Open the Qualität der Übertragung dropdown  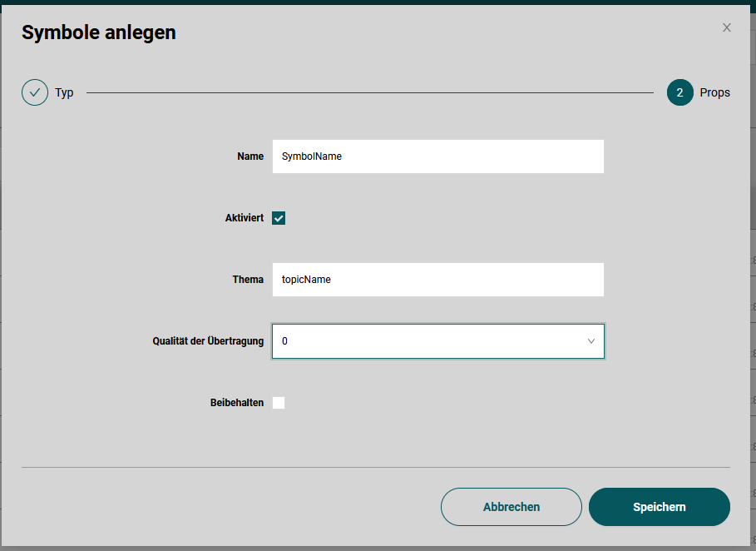tap(438, 341)
